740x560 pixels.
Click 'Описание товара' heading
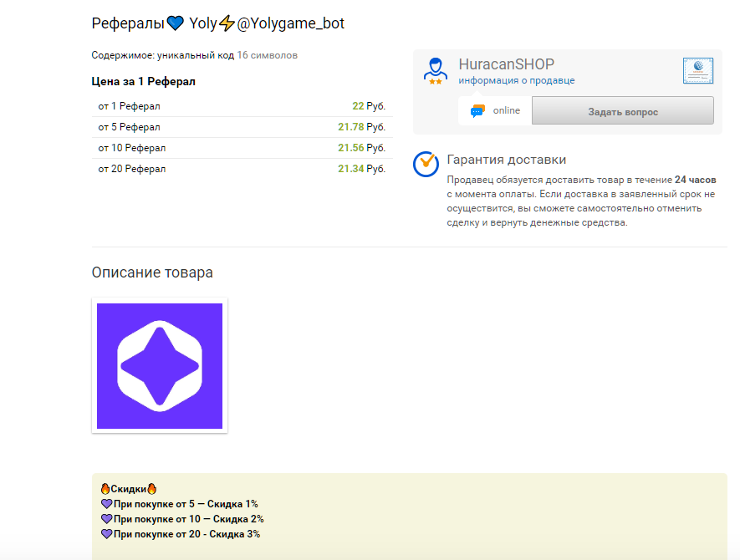(x=152, y=272)
